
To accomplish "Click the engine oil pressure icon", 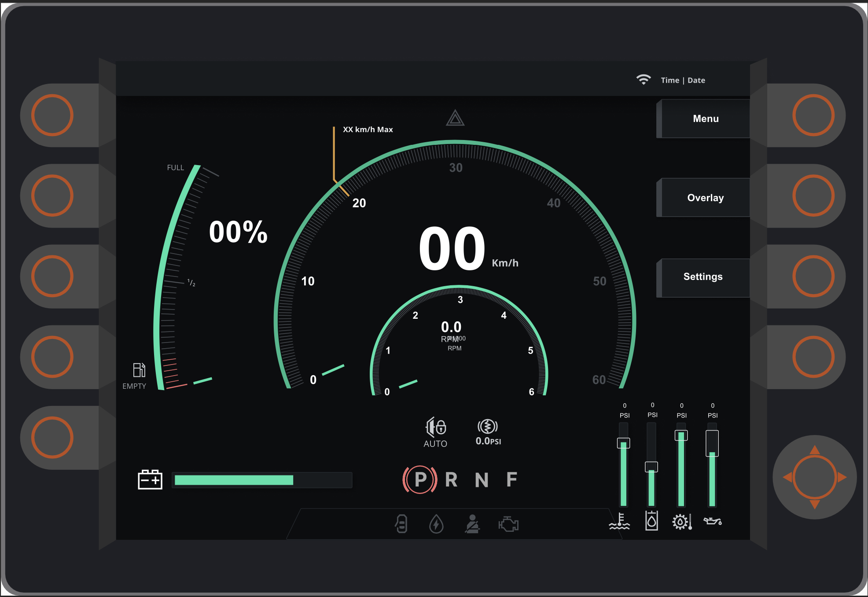I will point(712,521).
